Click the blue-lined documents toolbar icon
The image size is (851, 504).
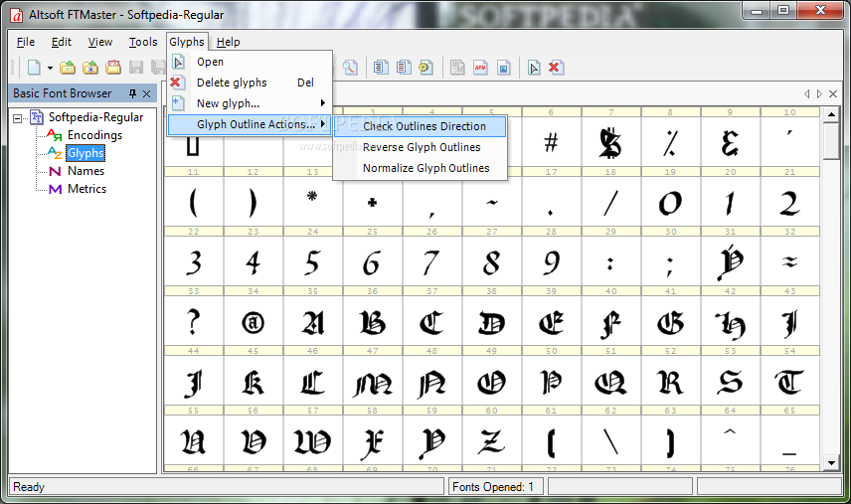tap(381, 68)
